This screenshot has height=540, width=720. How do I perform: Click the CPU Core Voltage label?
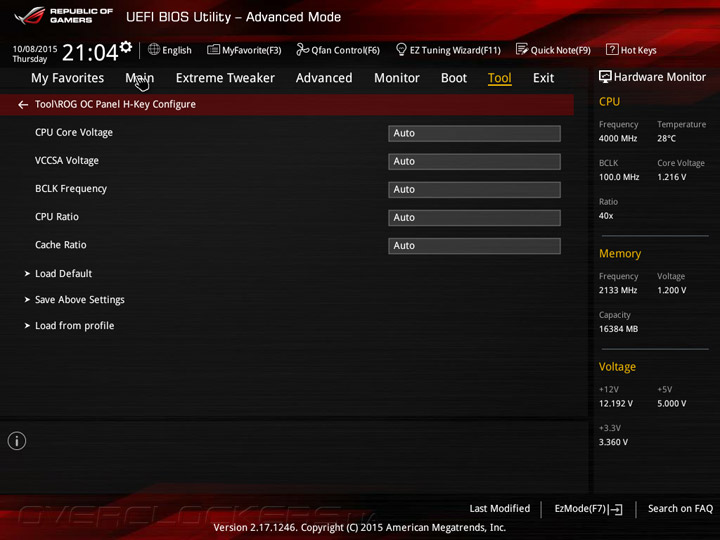[74, 133]
